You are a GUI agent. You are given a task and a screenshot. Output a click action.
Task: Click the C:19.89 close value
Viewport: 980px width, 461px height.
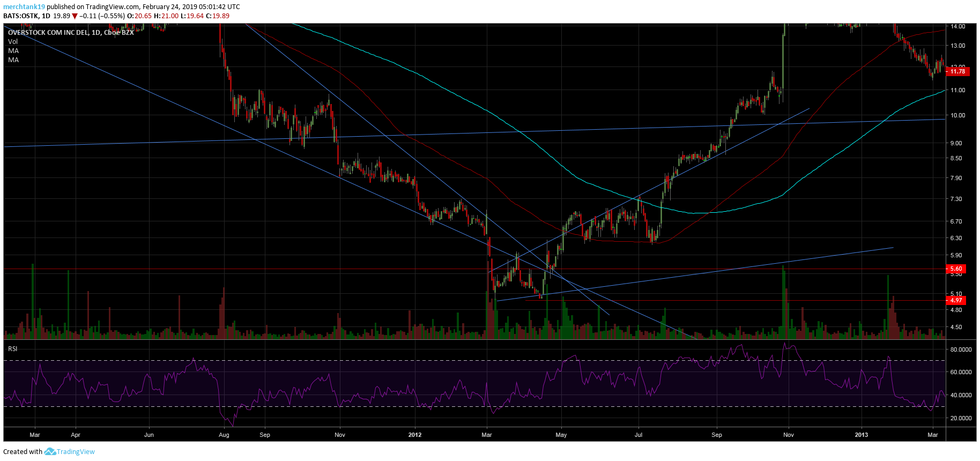click(x=218, y=16)
